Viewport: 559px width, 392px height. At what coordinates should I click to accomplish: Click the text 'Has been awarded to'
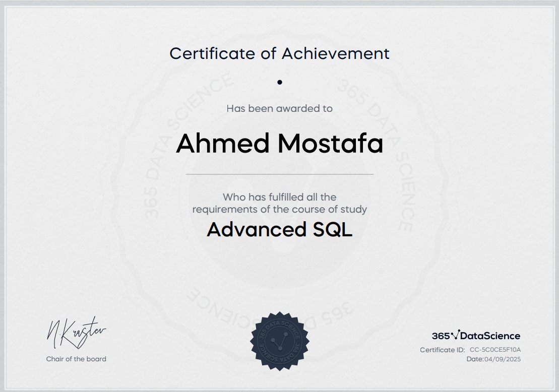click(x=279, y=108)
